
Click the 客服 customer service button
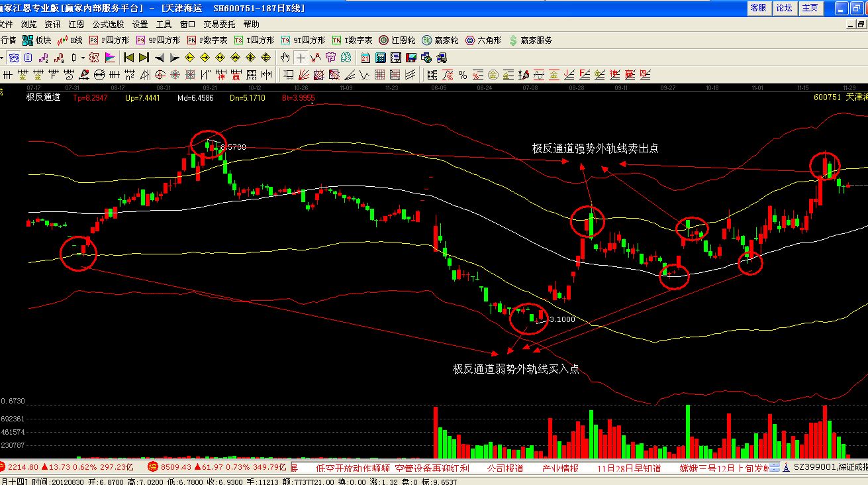click(758, 8)
